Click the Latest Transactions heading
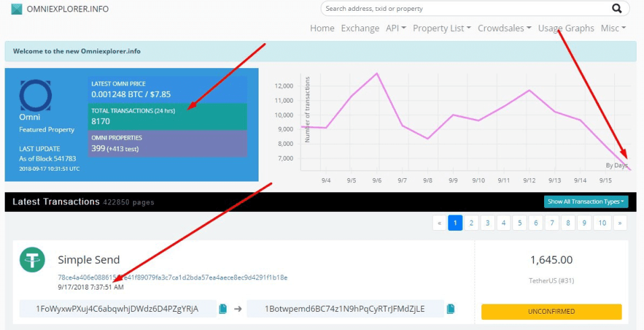This screenshot has width=644, height=330. pyautogui.click(x=56, y=202)
